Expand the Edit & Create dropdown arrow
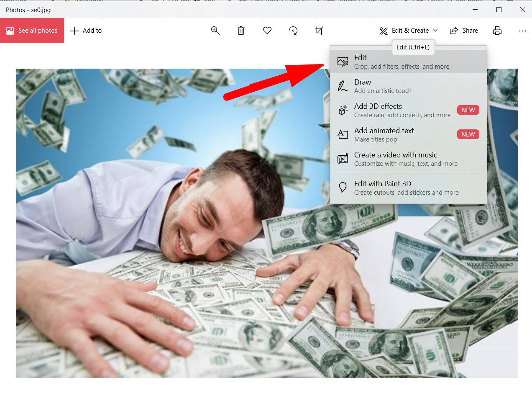Image resolution: width=532 pixels, height=394 pixels. [x=435, y=31]
